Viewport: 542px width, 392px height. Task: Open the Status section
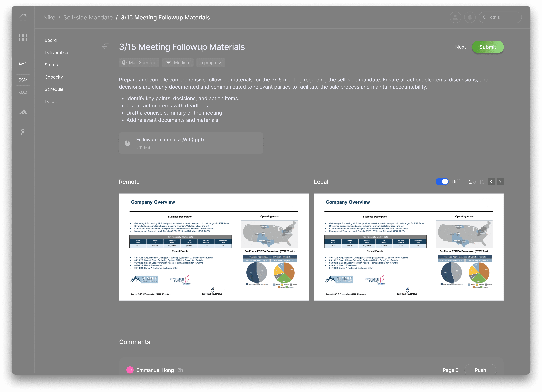coord(51,65)
